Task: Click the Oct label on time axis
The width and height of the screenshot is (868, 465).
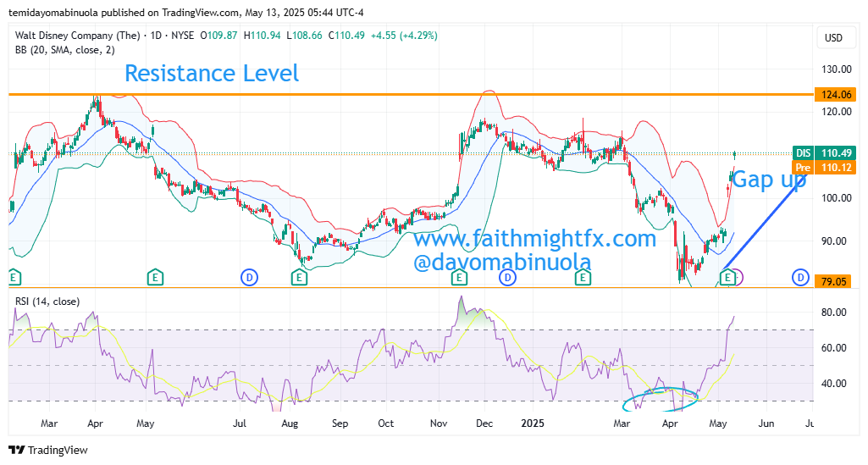Action: coord(386,423)
